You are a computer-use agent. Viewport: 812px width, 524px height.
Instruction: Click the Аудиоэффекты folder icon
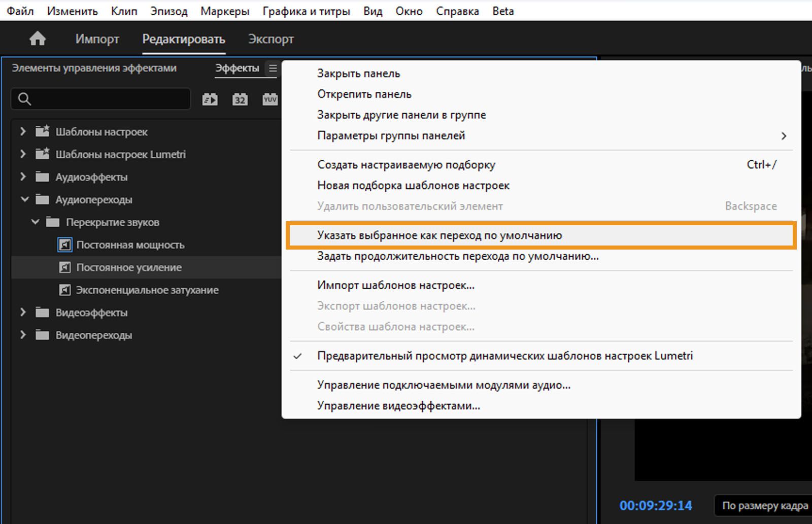click(43, 177)
